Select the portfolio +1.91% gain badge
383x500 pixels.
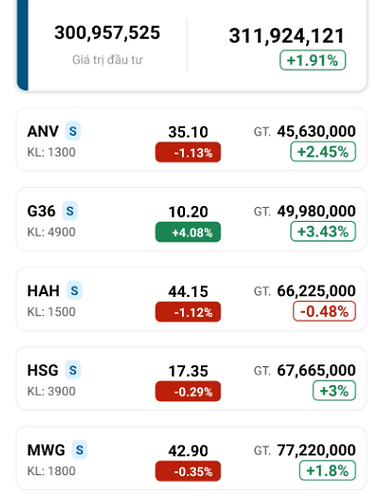(312, 60)
